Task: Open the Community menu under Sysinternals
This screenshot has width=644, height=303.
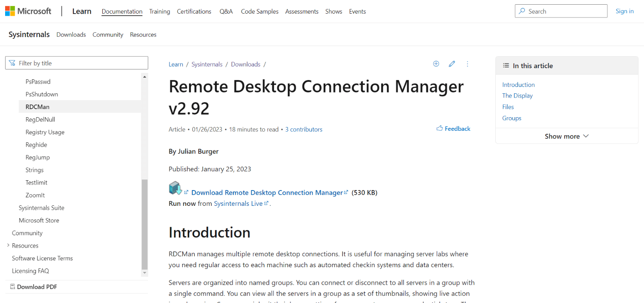Action: pos(108,34)
